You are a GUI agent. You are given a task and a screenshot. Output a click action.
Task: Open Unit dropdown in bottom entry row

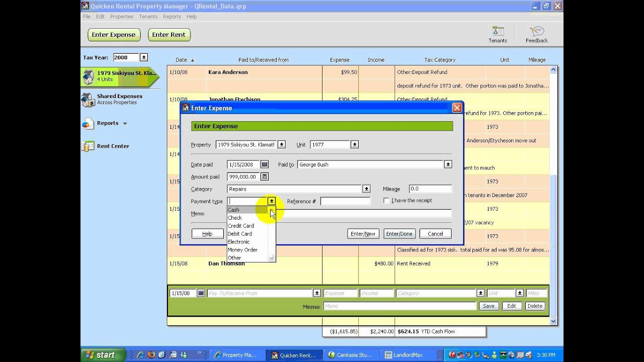[520, 293]
